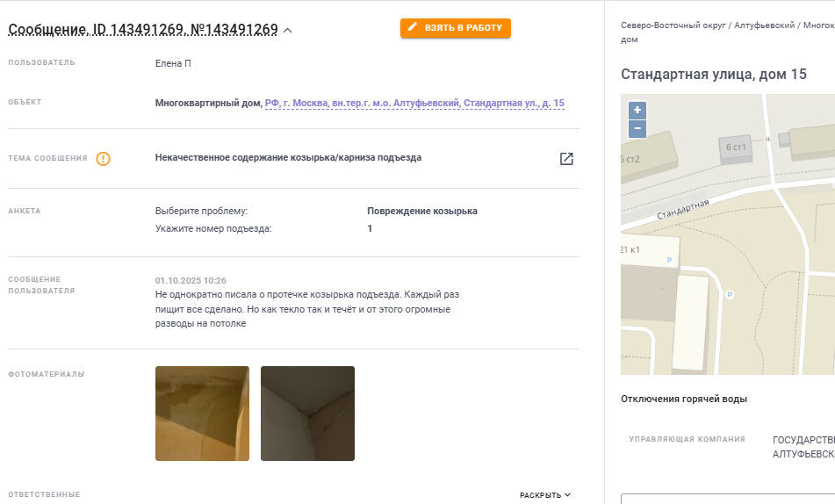Click the parking marker on map path
This screenshot has height=504, width=835.
tap(730, 294)
